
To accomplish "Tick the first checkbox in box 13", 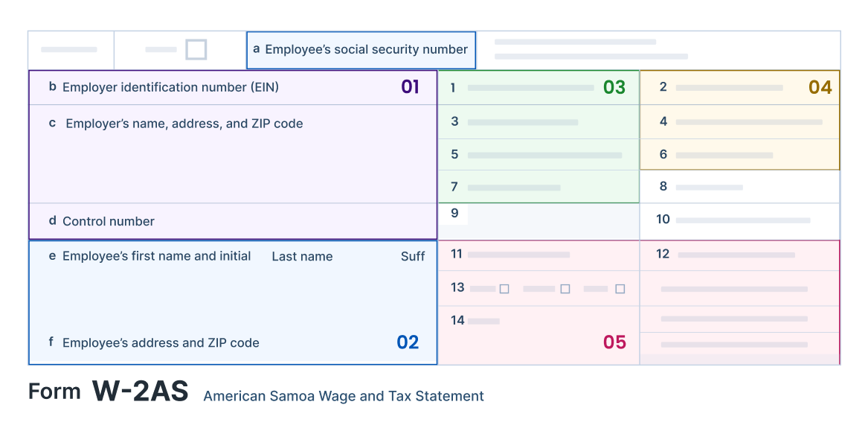I will [504, 289].
